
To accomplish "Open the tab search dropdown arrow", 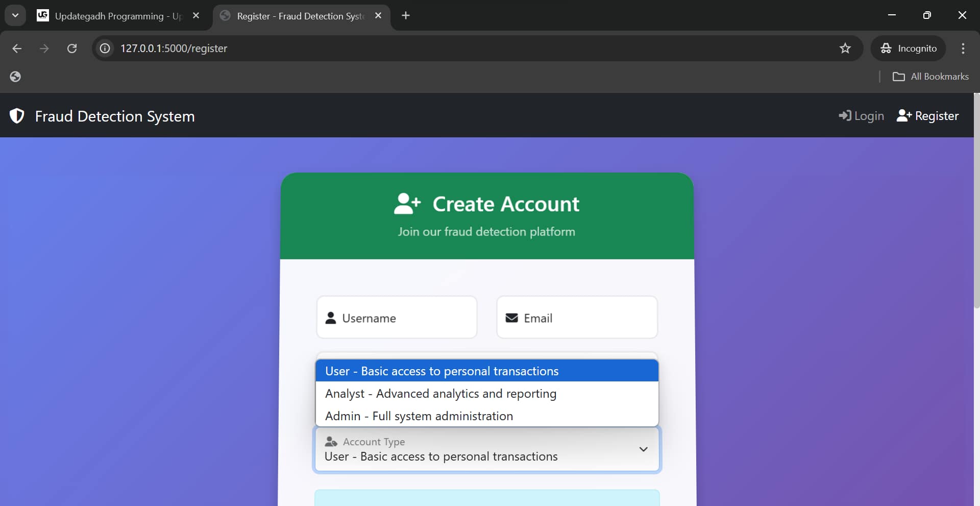I will click(x=15, y=15).
